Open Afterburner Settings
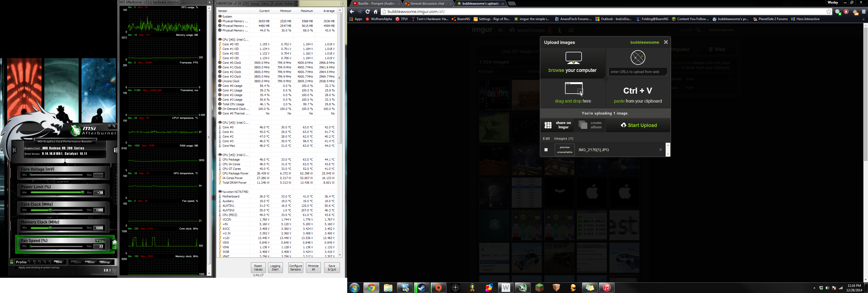 click(105, 262)
